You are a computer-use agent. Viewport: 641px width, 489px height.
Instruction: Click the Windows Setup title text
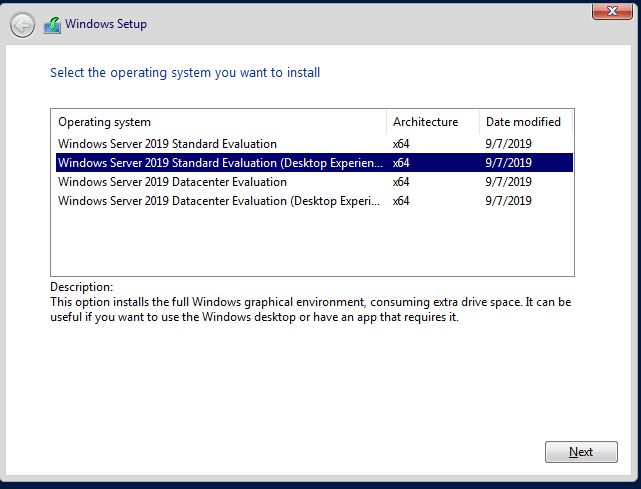point(106,24)
